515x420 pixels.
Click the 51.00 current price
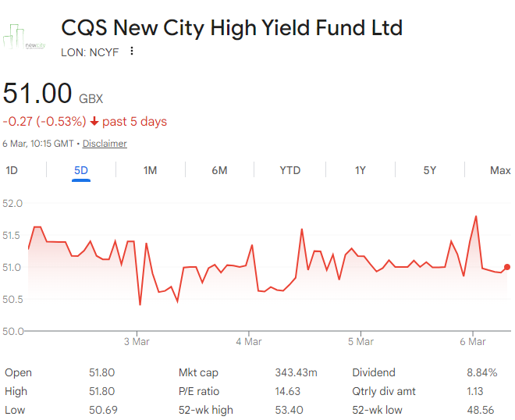point(37,94)
